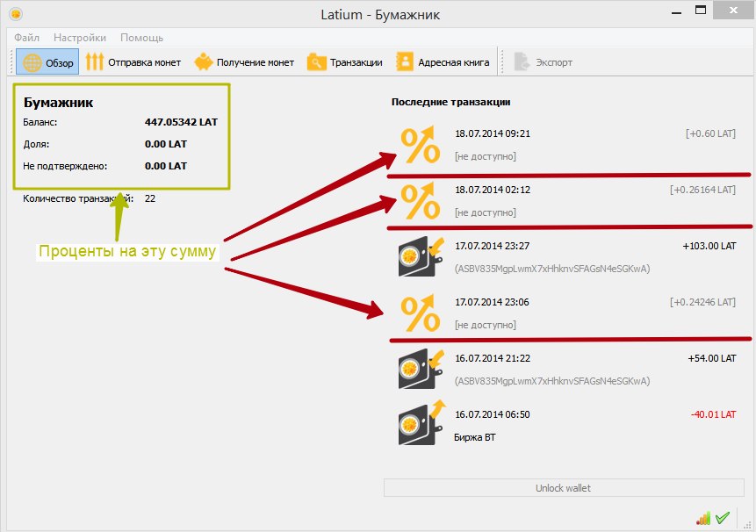Viewport: 756px width, 532px height.
Task: Click the Доля value 0.00 LAT
Action: (x=165, y=144)
